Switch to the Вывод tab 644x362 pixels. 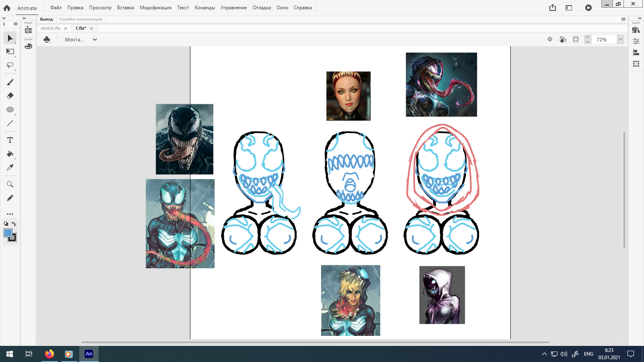[46, 19]
